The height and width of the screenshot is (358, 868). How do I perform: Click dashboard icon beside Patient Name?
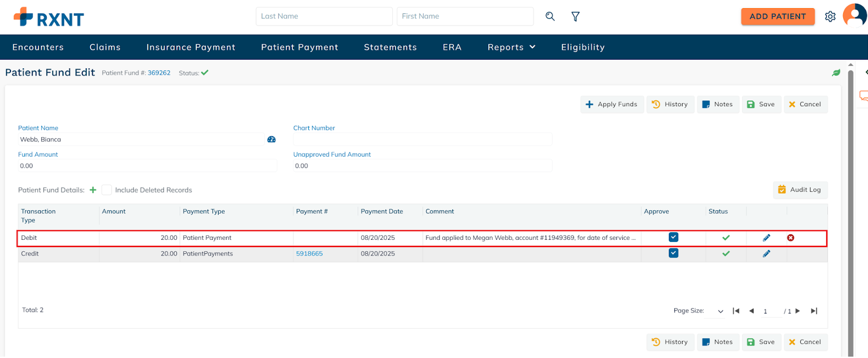point(272,139)
